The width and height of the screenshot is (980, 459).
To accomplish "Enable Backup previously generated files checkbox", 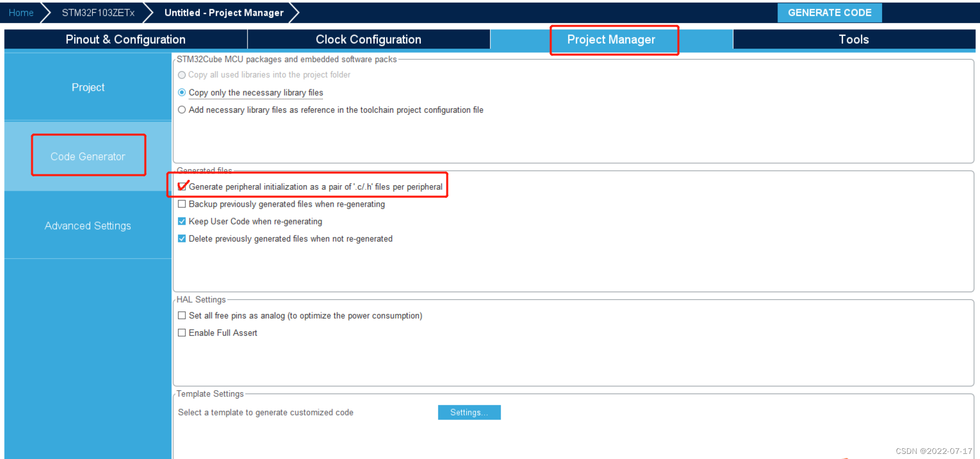I will pos(182,204).
